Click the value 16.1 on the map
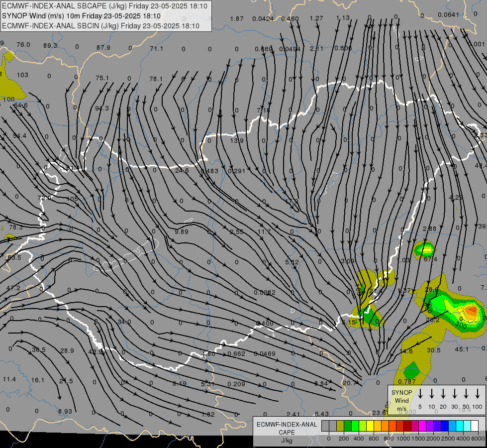This screenshot has width=487, height=448. (38, 380)
